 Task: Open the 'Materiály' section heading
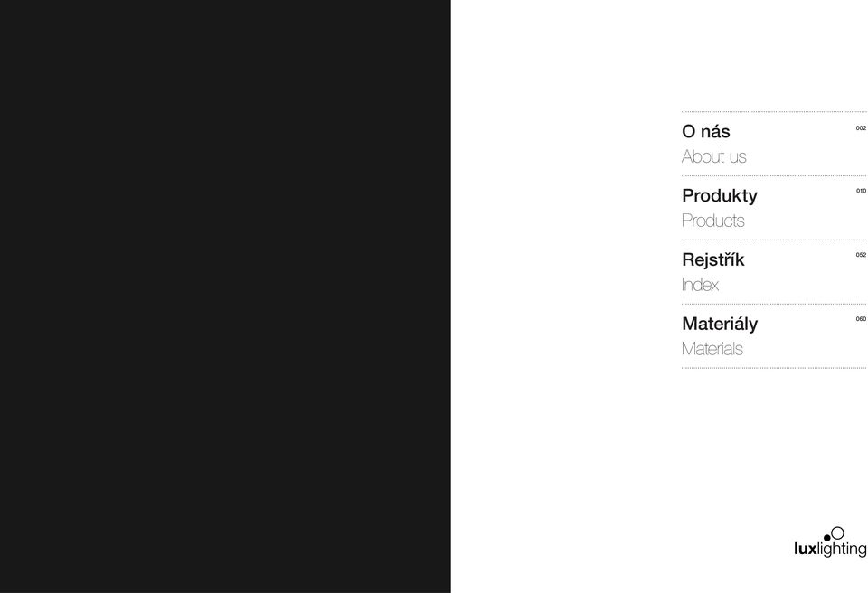pos(720,324)
